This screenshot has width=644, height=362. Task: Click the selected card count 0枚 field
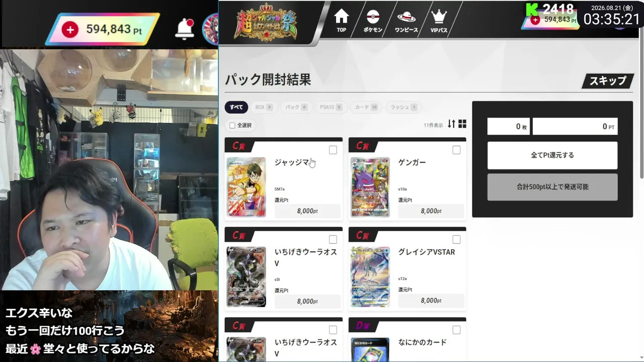point(508,127)
